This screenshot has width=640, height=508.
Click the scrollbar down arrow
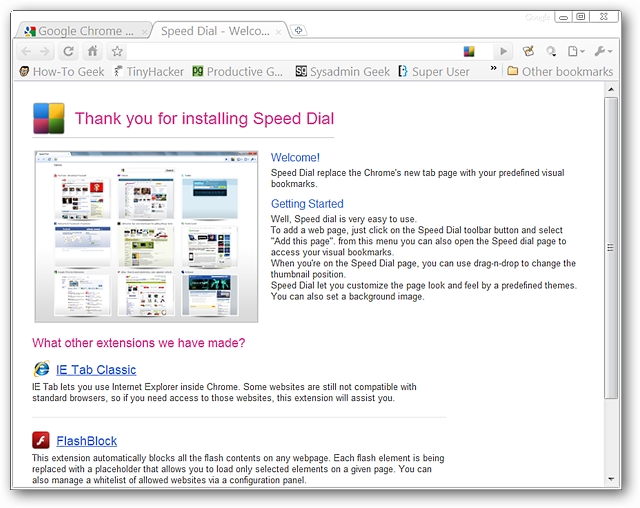(611, 479)
